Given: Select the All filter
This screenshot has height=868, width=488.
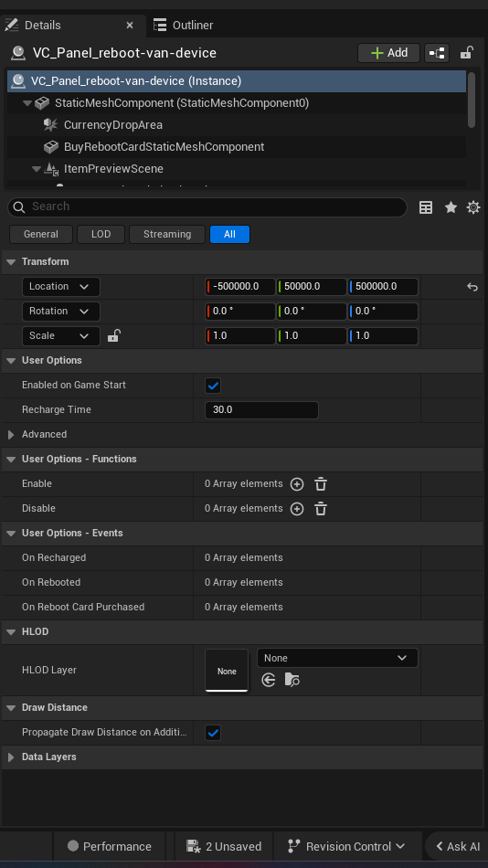Looking at the screenshot, I should coord(230,234).
